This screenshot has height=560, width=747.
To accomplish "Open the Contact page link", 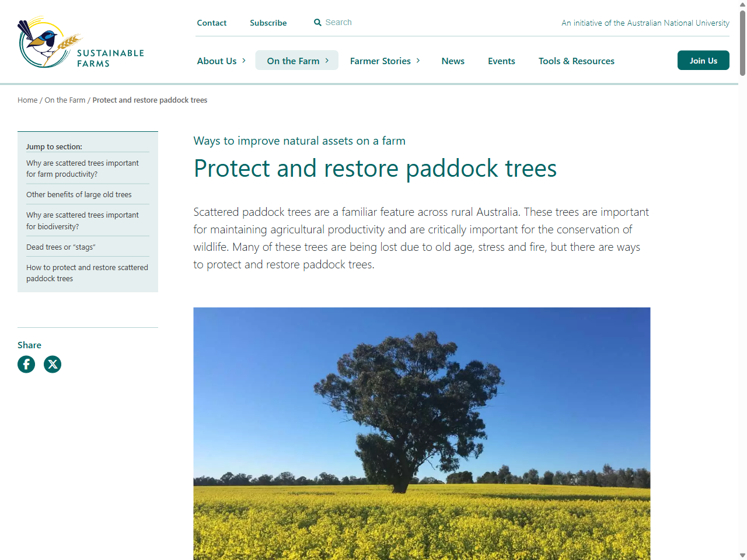I will [x=211, y=23].
